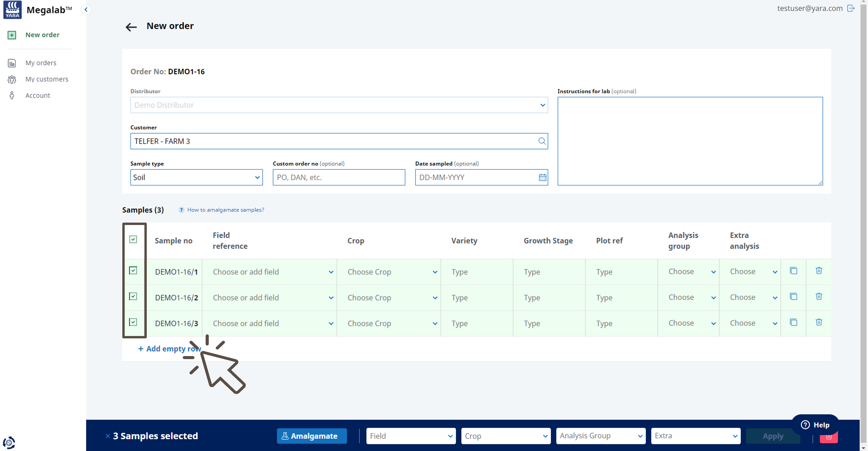
Task: Uncheck the checkbox for sample DEMO1-16/3
Action: point(133,322)
